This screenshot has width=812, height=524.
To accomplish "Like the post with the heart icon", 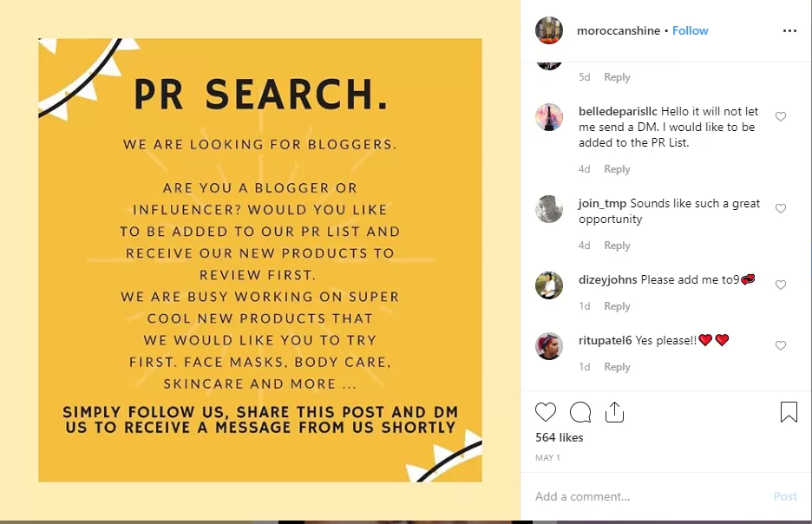I will pyautogui.click(x=546, y=412).
